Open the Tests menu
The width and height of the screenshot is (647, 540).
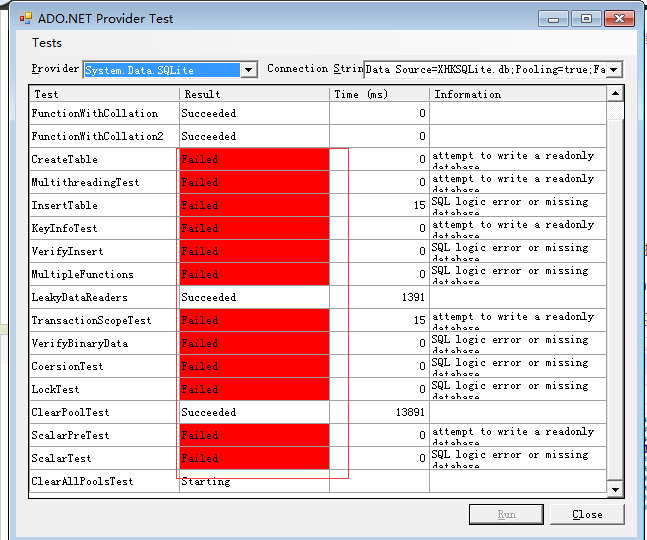[47, 43]
